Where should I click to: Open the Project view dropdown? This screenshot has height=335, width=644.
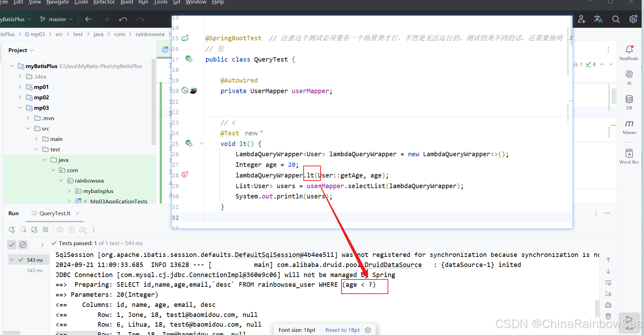(21, 50)
